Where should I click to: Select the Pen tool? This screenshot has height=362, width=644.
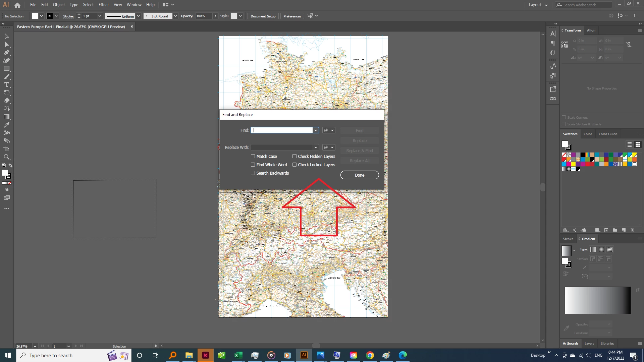[x=7, y=52]
